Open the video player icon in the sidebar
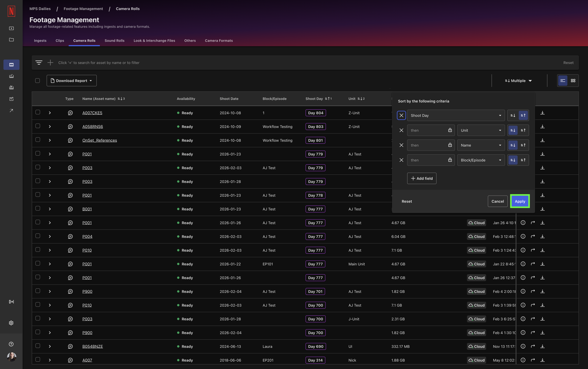 point(11,28)
